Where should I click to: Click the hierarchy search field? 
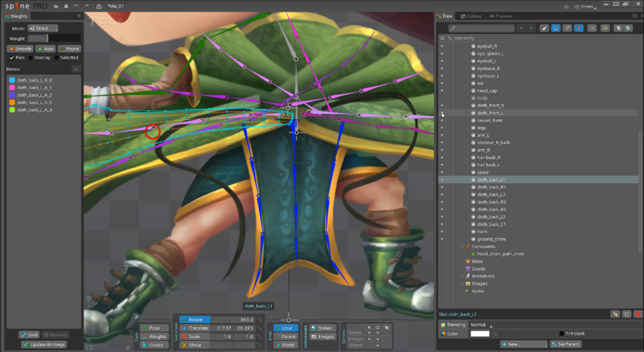click(x=481, y=28)
